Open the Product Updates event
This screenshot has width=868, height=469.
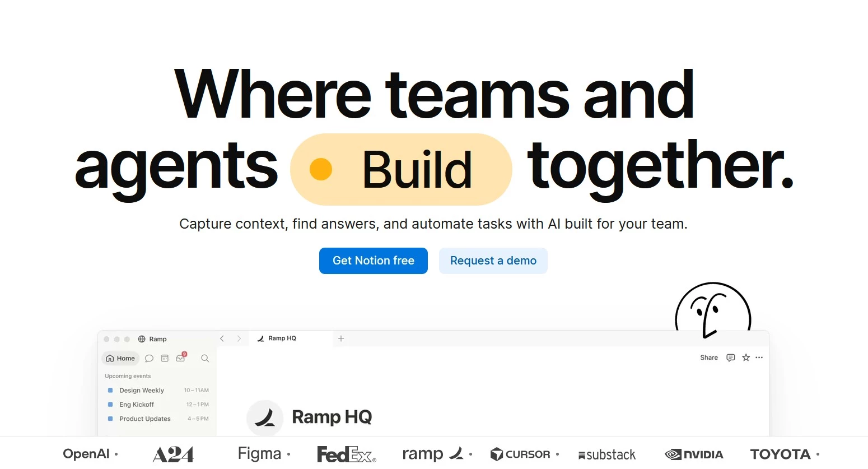[x=158, y=419]
